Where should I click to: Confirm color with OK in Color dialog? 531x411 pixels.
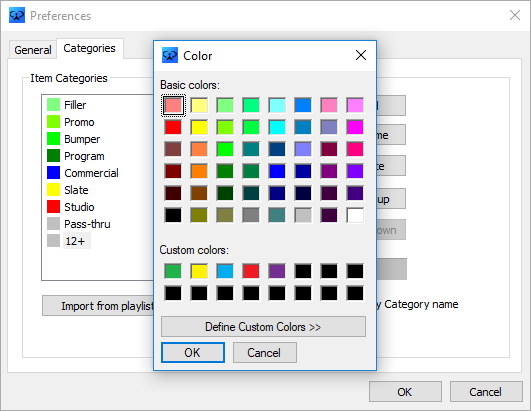click(x=193, y=352)
